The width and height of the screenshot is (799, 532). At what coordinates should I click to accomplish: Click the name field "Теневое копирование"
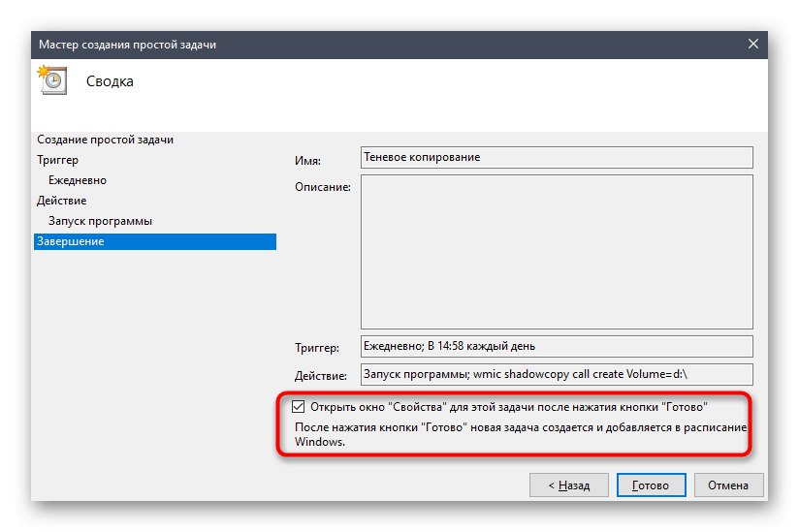(x=557, y=157)
